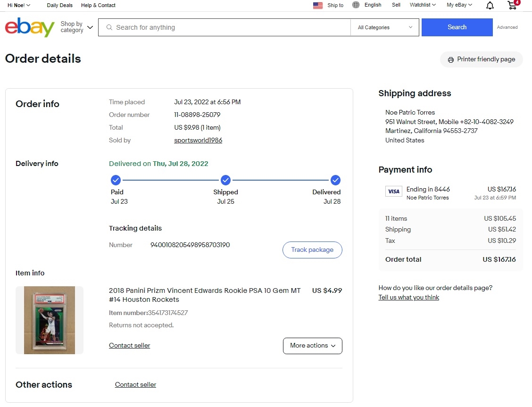Open Daily Deals
The image size is (532, 407).
60,6
